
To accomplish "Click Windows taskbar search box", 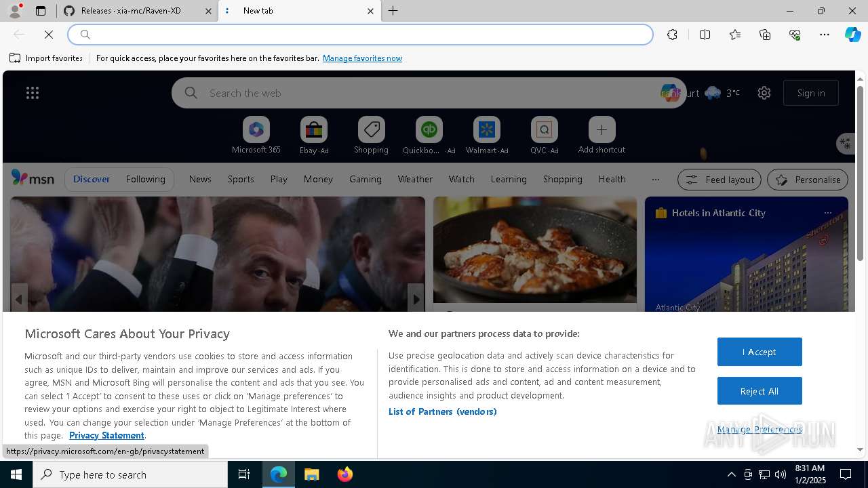I will tap(130, 474).
